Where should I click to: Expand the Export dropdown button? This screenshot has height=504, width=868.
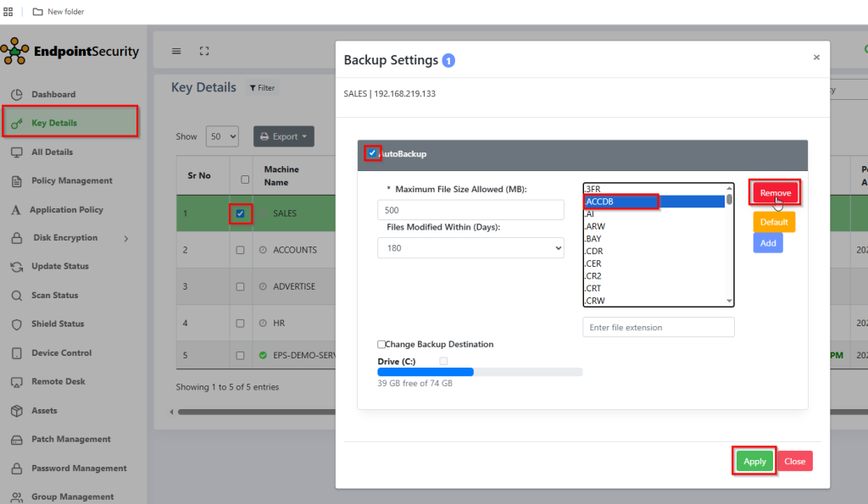tap(284, 136)
